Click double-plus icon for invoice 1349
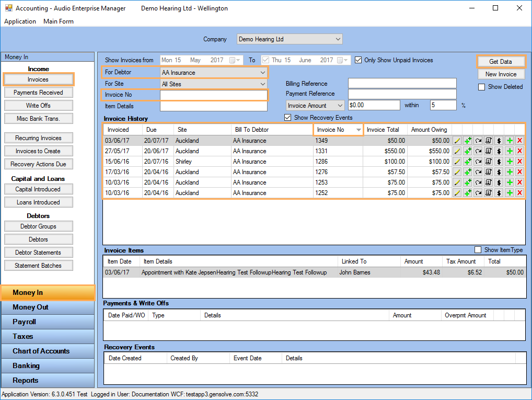 pyautogui.click(x=468, y=141)
